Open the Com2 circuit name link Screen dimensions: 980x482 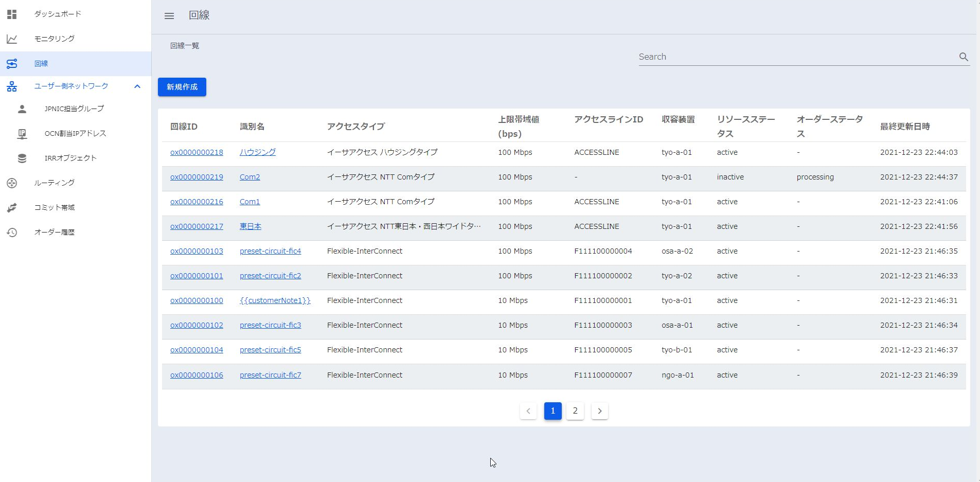pyautogui.click(x=250, y=177)
